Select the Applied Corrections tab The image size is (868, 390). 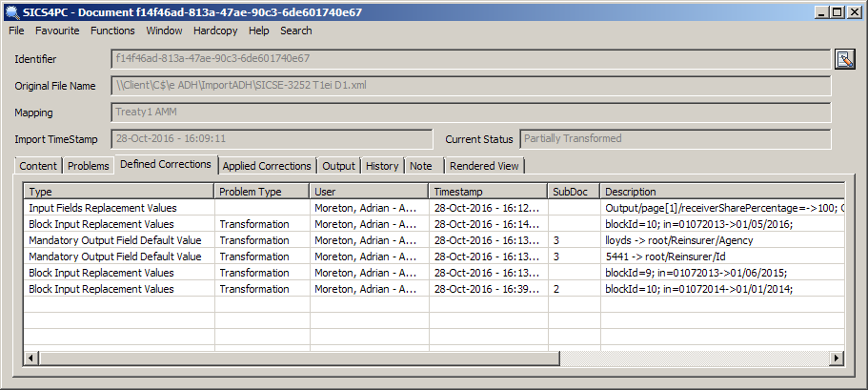coord(267,166)
